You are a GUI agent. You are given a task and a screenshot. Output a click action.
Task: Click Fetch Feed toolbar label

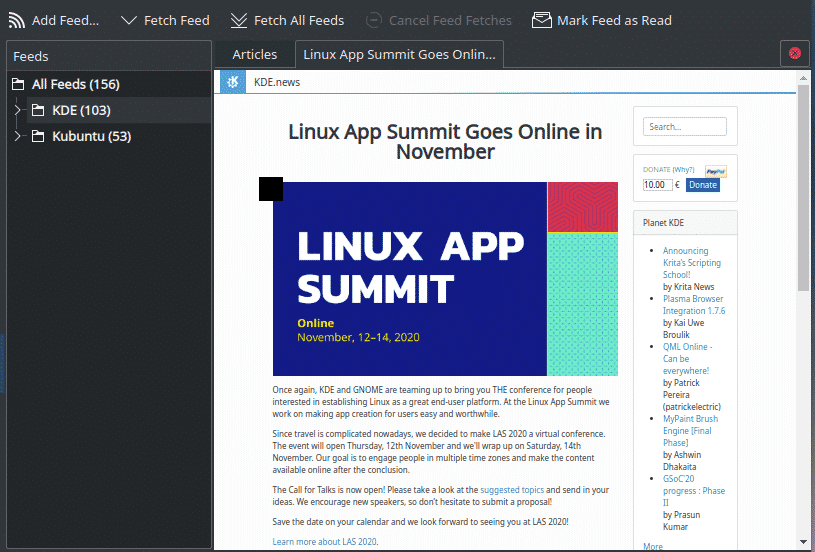177,20
